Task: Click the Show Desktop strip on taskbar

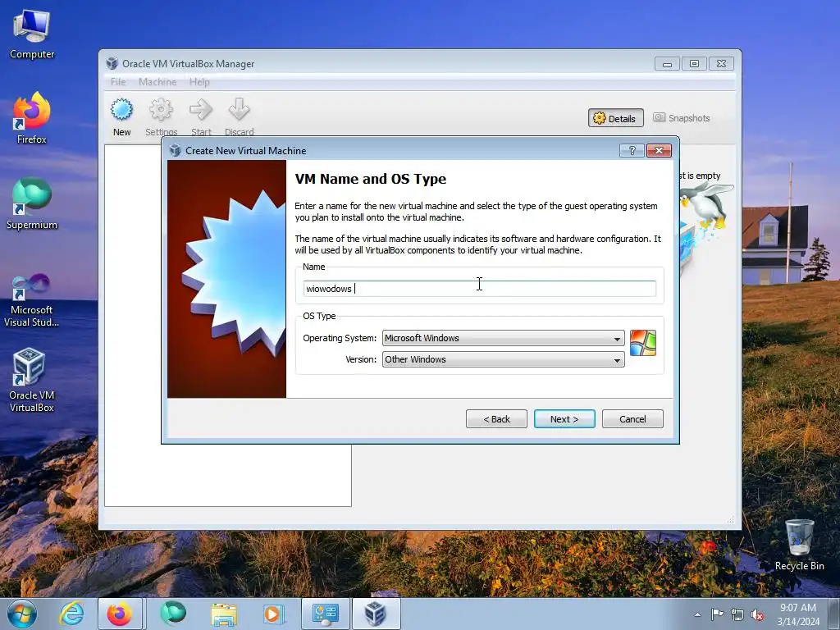Action: tap(834, 614)
